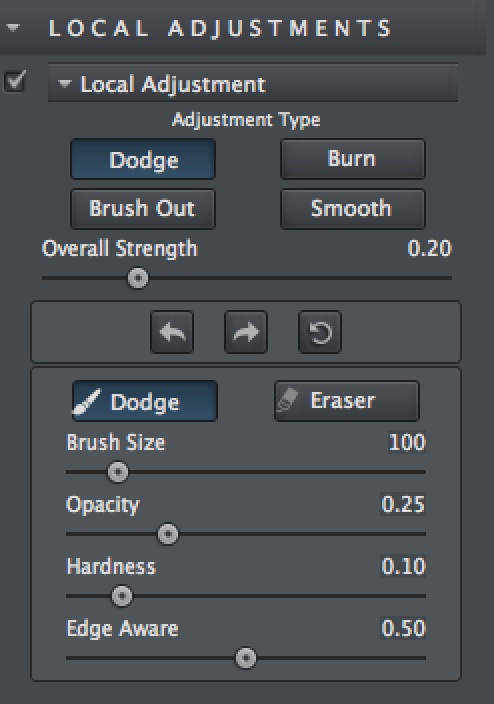
Task: Click the Brush Size value field
Action: point(407,442)
